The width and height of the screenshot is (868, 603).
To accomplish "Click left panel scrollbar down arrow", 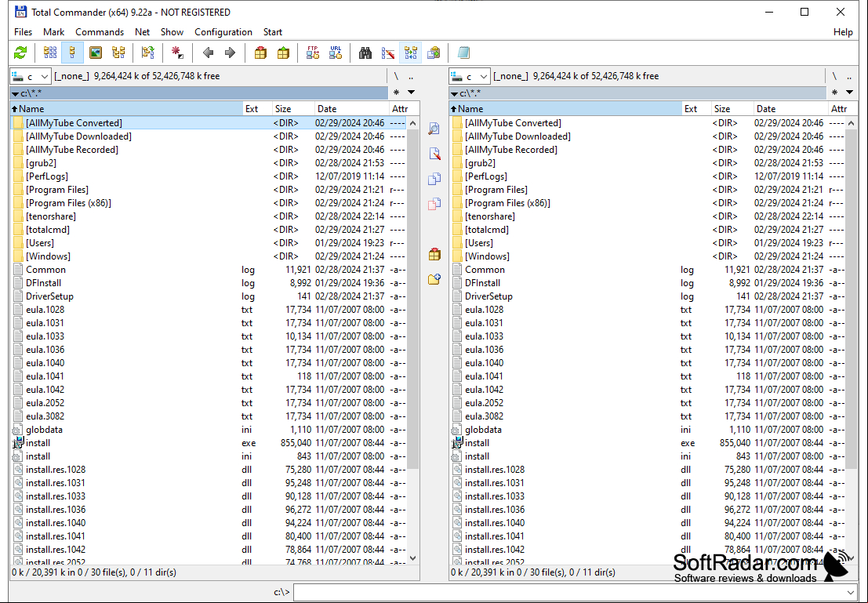I will (x=413, y=558).
